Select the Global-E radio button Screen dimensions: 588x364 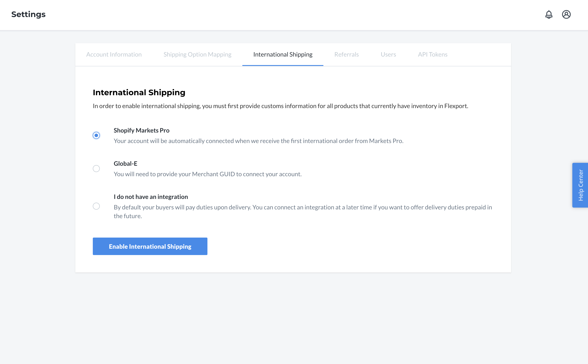pos(96,168)
